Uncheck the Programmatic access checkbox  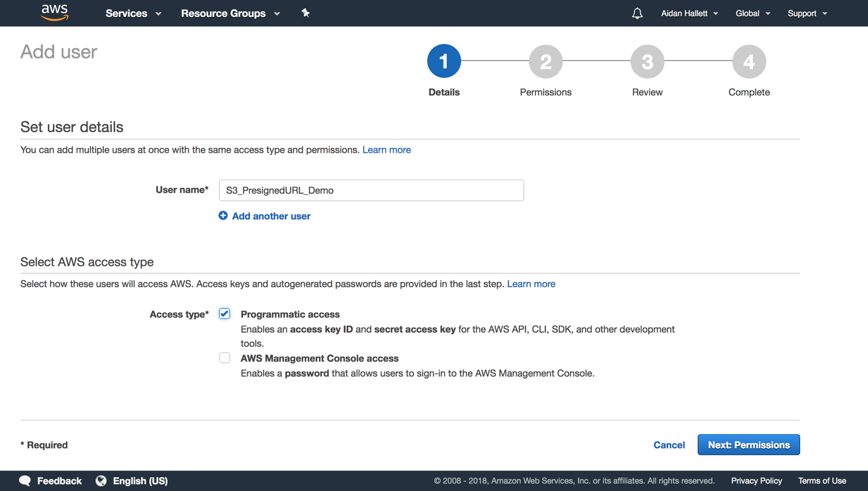(225, 314)
